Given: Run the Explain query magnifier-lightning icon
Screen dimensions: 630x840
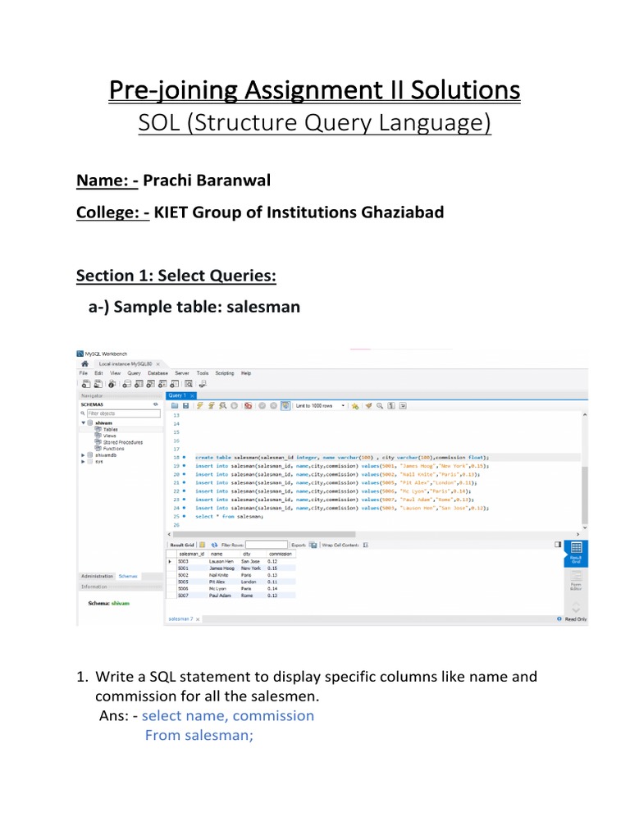Looking at the screenshot, I should point(222,405).
